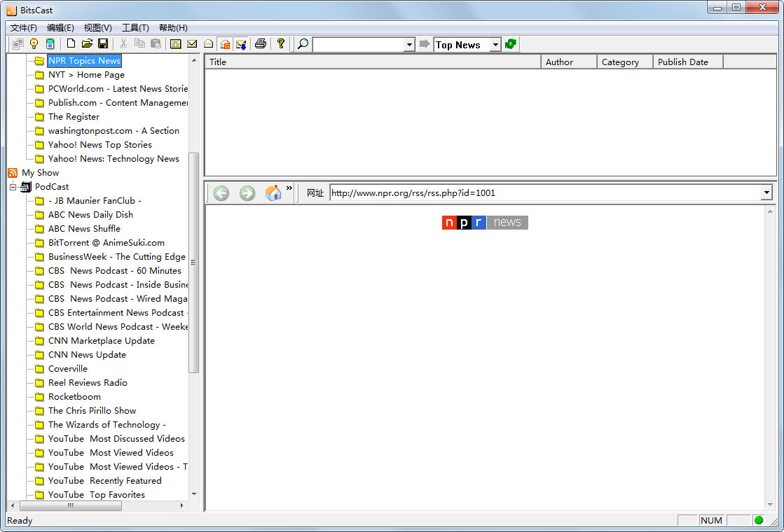The image size is (784, 532).
Task: Click the browser Back arrow button
Action: point(221,193)
